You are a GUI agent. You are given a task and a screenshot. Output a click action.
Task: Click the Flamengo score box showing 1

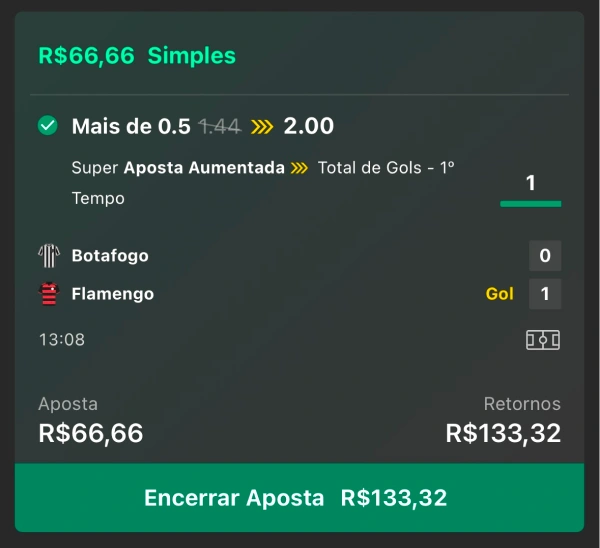[x=545, y=294]
